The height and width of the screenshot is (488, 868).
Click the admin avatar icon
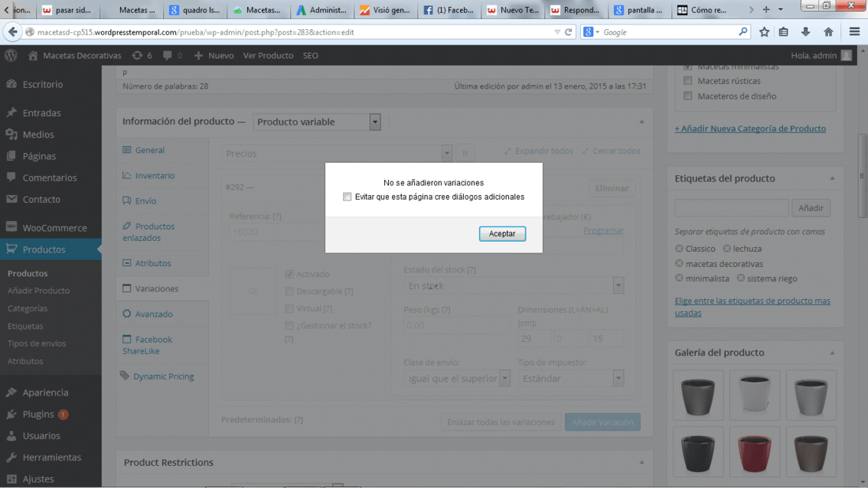[846, 55]
